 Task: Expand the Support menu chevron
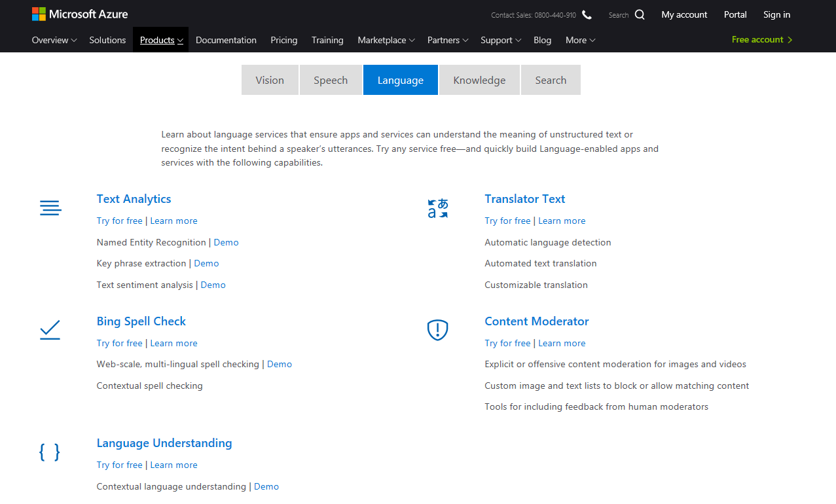[x=518, y=41]
